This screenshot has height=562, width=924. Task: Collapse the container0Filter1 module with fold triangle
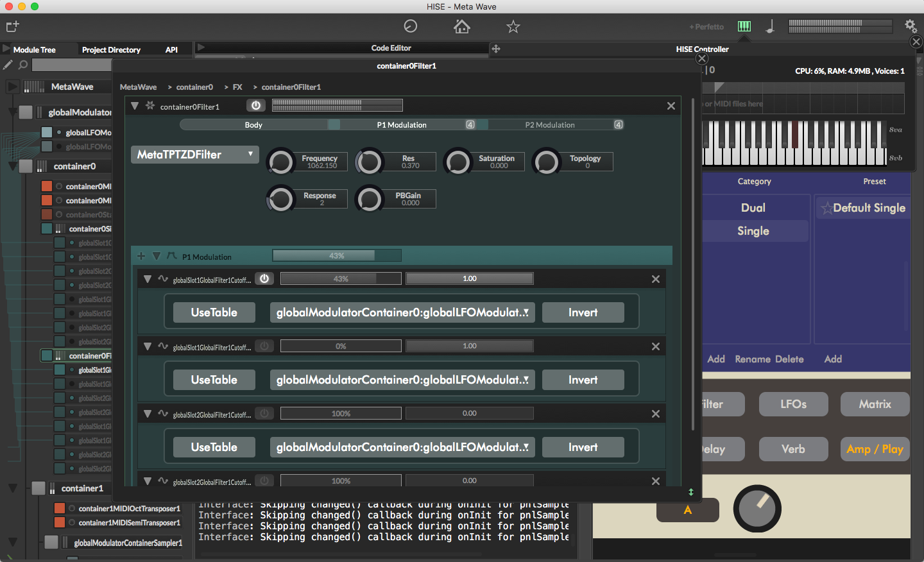135,106
